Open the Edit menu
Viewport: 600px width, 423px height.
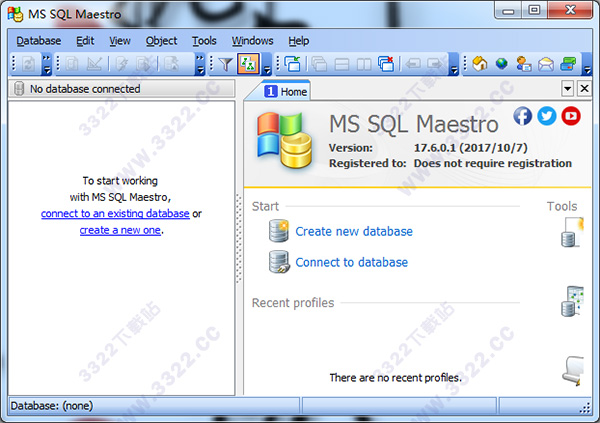click(85, 41)
